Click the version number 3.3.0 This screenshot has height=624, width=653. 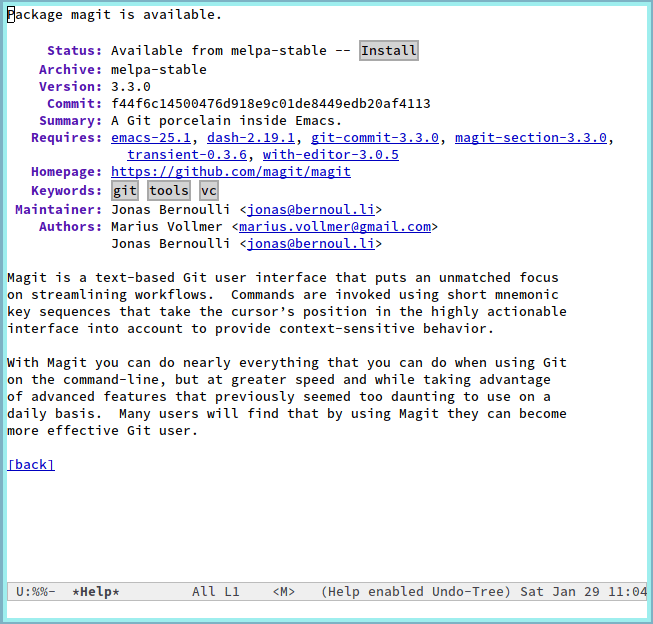[131, 87]
